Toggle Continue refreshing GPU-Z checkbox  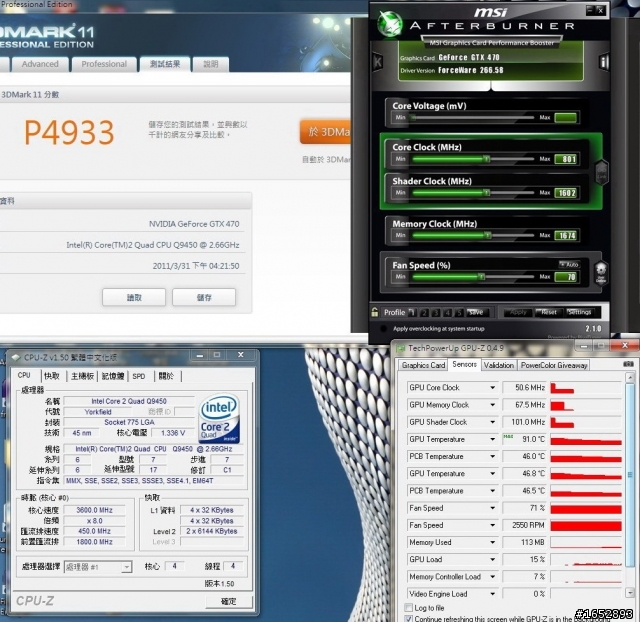(408, 619)
